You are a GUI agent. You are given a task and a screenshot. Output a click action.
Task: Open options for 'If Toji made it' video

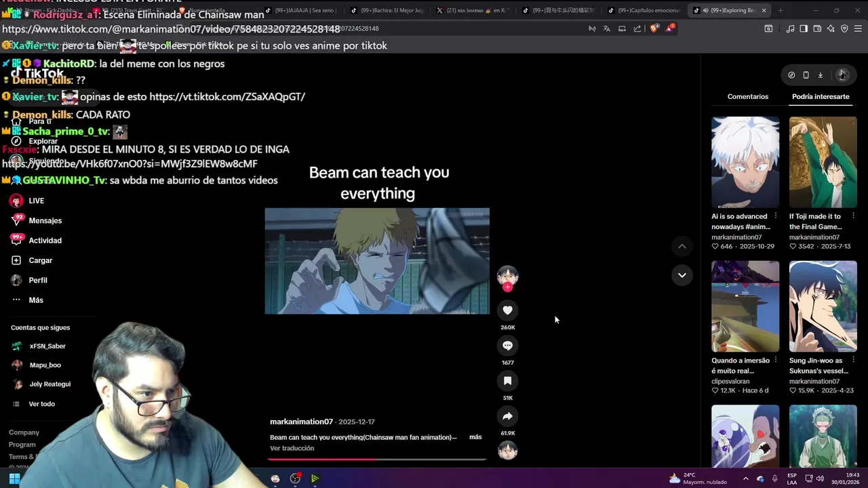pyautogui.click(x=853, y=216)
